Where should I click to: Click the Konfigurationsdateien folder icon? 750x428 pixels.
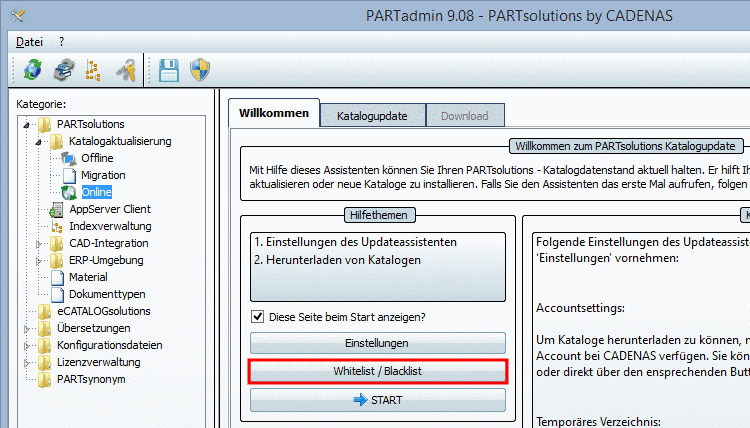(44, 345)
